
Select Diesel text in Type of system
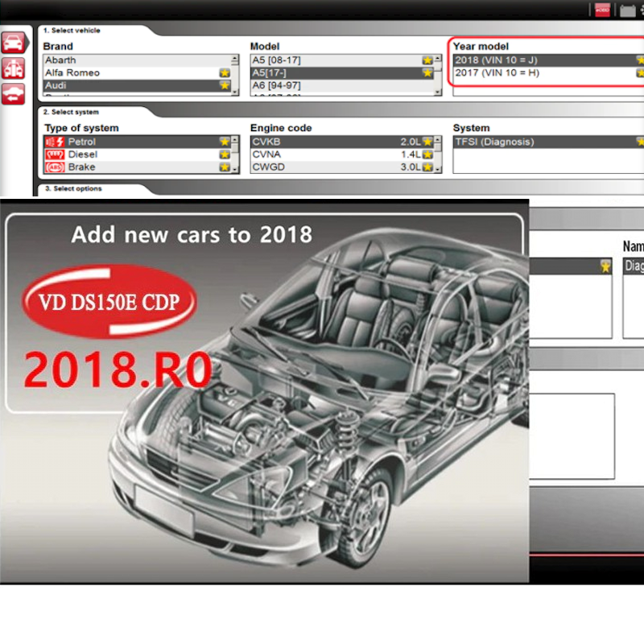pos(83,155)
